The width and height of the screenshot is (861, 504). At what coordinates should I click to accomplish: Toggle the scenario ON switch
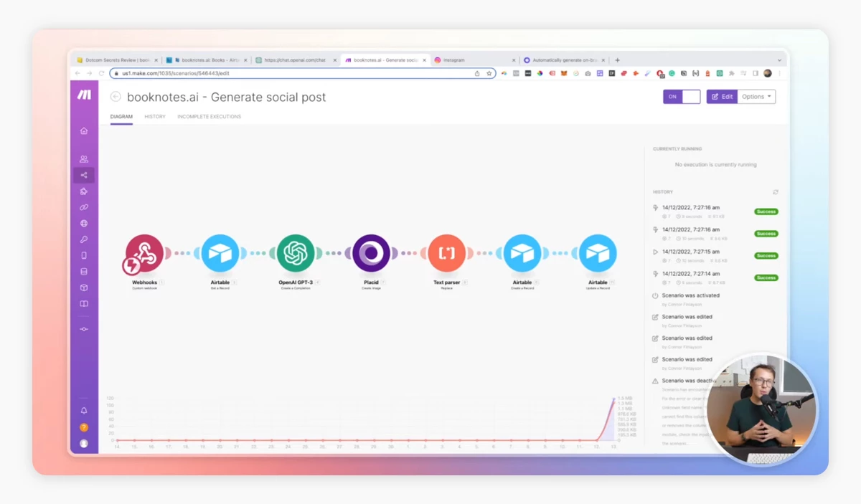[x=682, y=97]
